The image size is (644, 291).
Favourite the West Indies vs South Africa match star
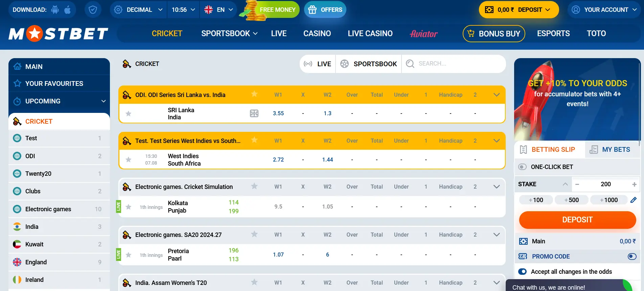tap(129, 160)
